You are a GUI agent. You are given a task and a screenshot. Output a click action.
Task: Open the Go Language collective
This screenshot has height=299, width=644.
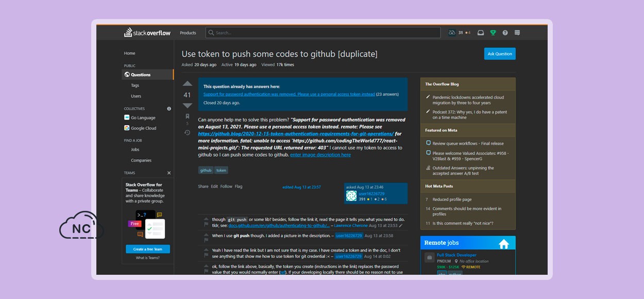click(x=140, y=118)
